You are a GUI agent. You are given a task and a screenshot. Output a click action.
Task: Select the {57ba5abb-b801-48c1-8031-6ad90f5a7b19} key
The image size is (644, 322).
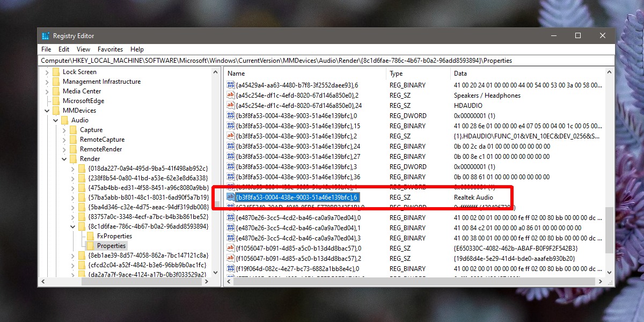click(x=148, y=197)
